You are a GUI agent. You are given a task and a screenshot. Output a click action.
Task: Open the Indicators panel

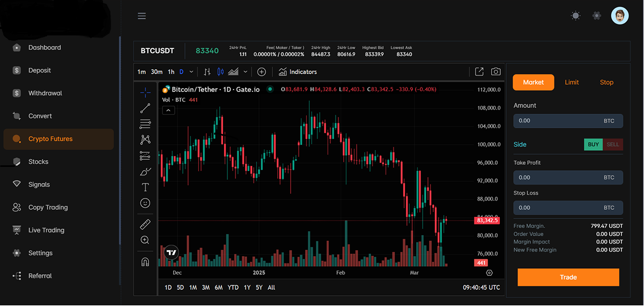[x=298, y=72]
